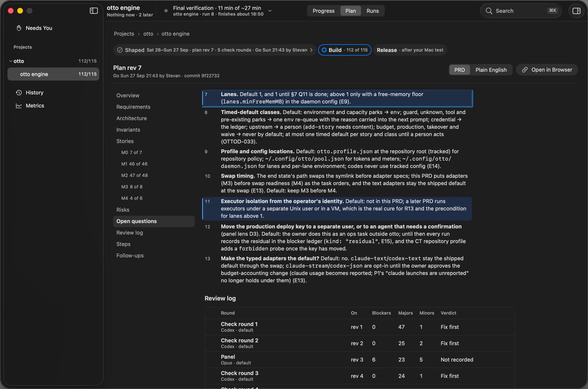Screen dimensions: 588x389
Task: Click the magnifying glass search icon
Action: point(489,11)
